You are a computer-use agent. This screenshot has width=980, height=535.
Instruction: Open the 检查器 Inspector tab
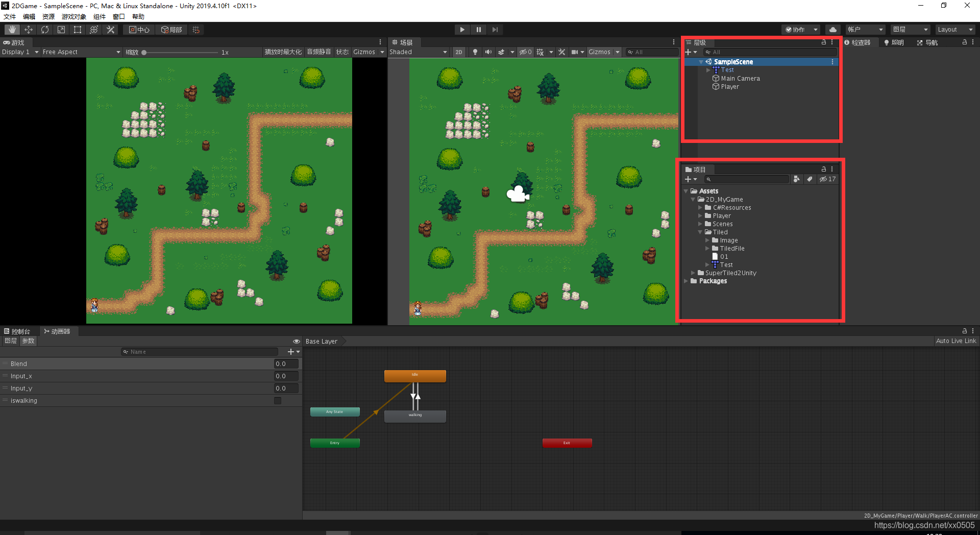pos(857,42)
